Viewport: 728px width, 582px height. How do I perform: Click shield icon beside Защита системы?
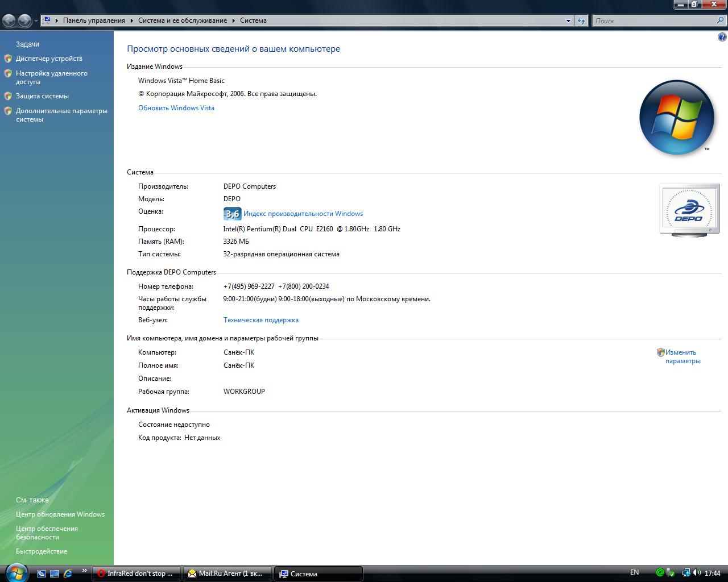click(8, 96)
